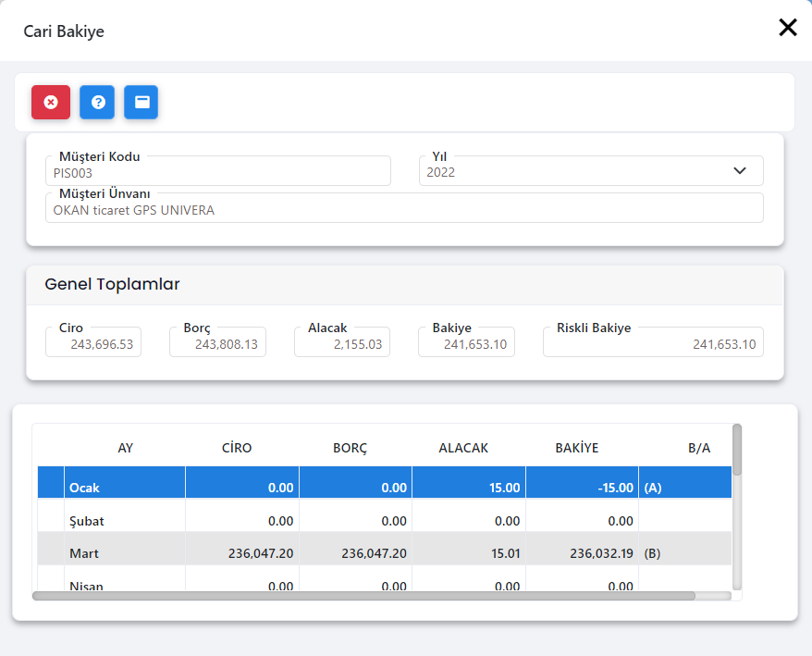
Task: Click Mart alacak value 15.01
Action: pyautogui.click(x=506, y=553)
